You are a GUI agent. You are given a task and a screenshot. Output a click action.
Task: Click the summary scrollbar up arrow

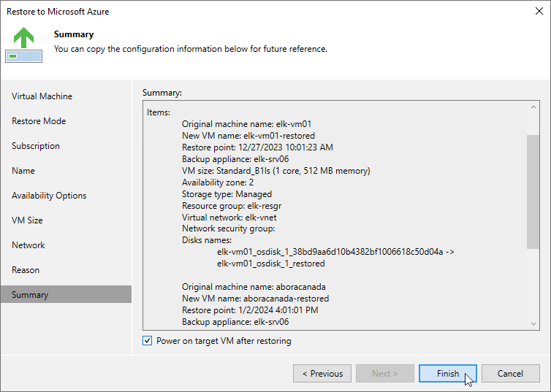pos(533,107)
